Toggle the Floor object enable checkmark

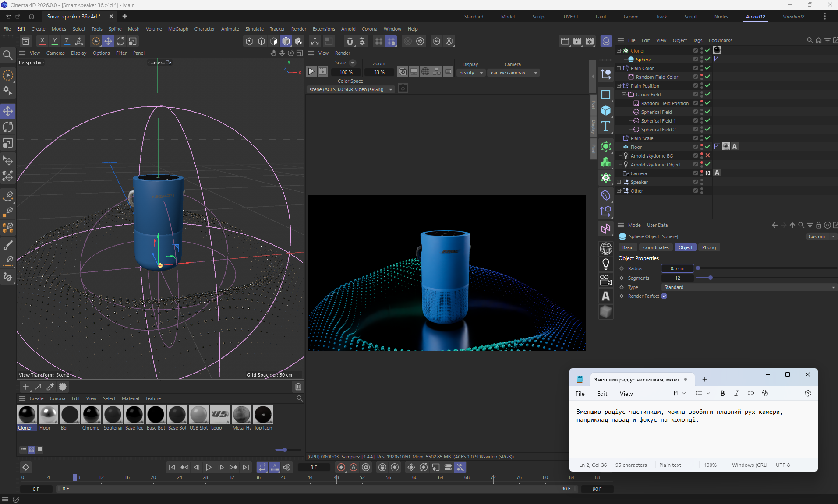click(707, 147)
